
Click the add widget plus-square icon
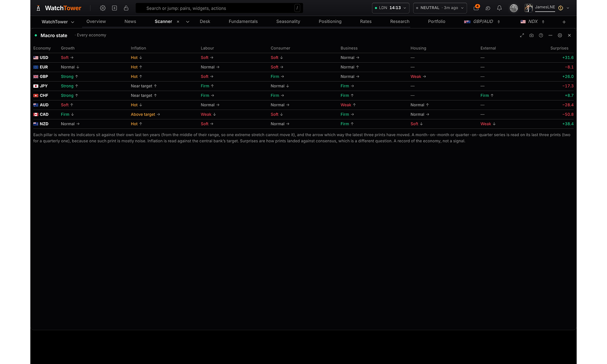[x=115, y=8]
